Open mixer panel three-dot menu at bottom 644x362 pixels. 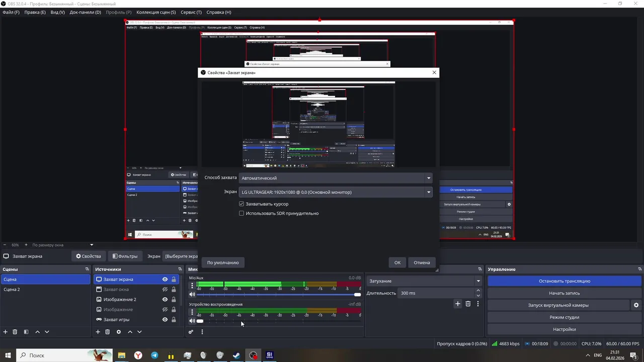202,332
